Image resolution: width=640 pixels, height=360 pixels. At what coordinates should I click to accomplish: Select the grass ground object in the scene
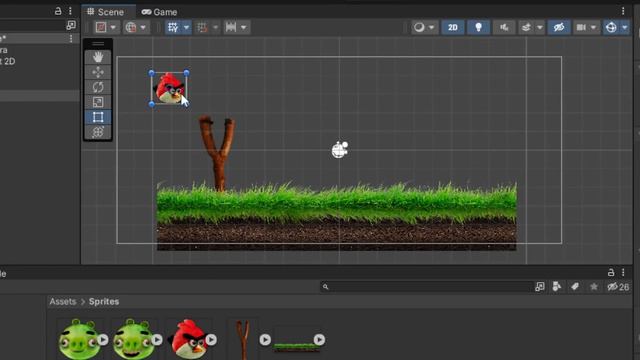(x=337, y=216)
